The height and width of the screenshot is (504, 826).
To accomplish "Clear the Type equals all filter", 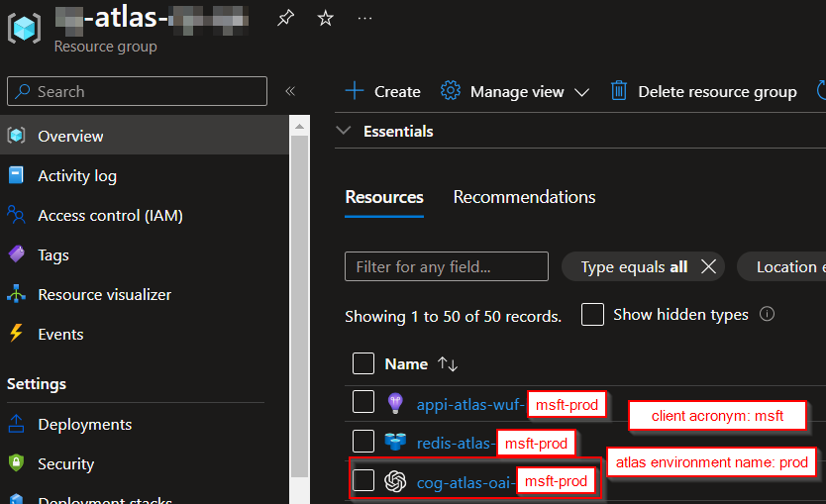I will coord(708,266).
